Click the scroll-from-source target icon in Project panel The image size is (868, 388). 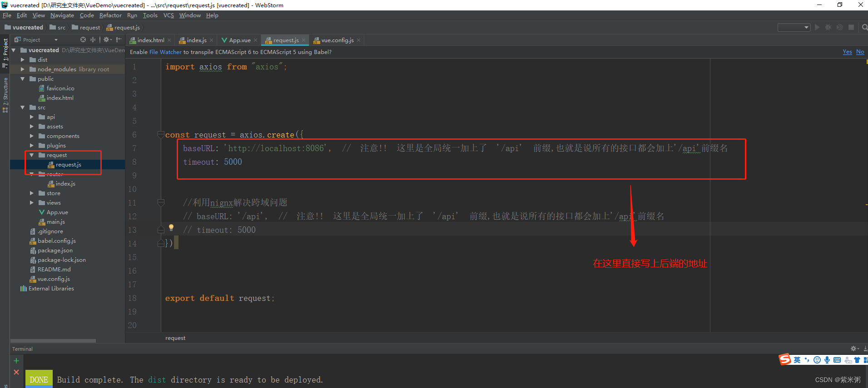tap(83, 40)
